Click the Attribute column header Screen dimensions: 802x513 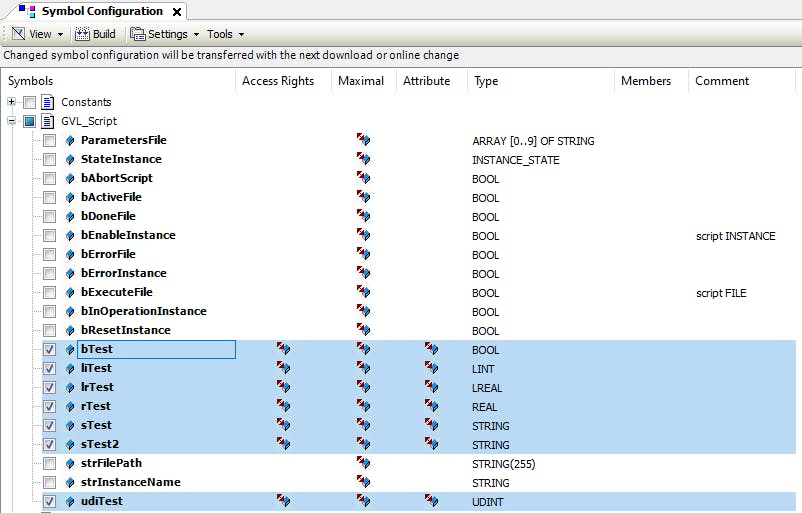pos(432,81)
